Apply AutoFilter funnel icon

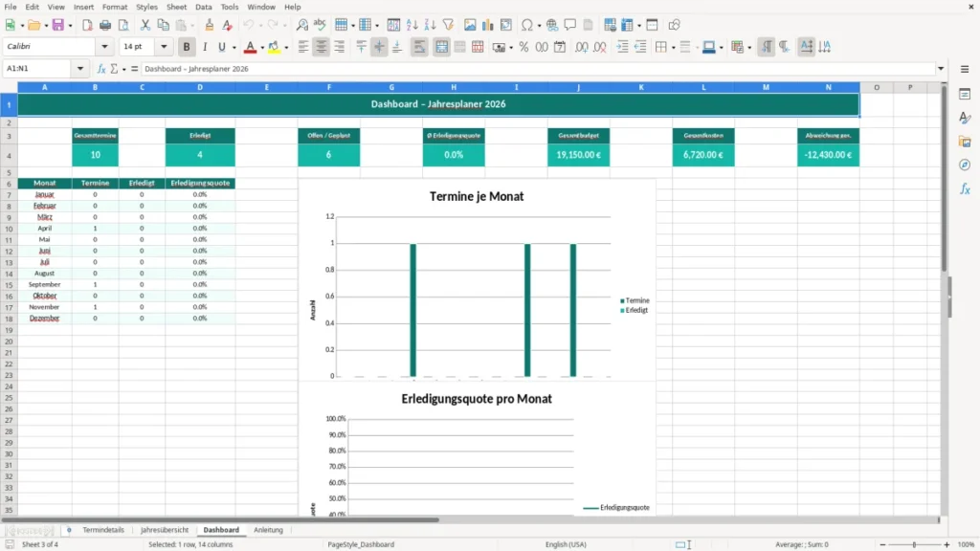point(448,25)
